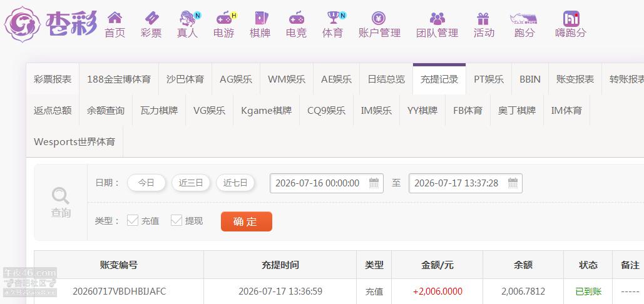The height and width of the screenshot is (304, 644).
Task: Open the 电游 gamepad icon
Action: [224, 18]
